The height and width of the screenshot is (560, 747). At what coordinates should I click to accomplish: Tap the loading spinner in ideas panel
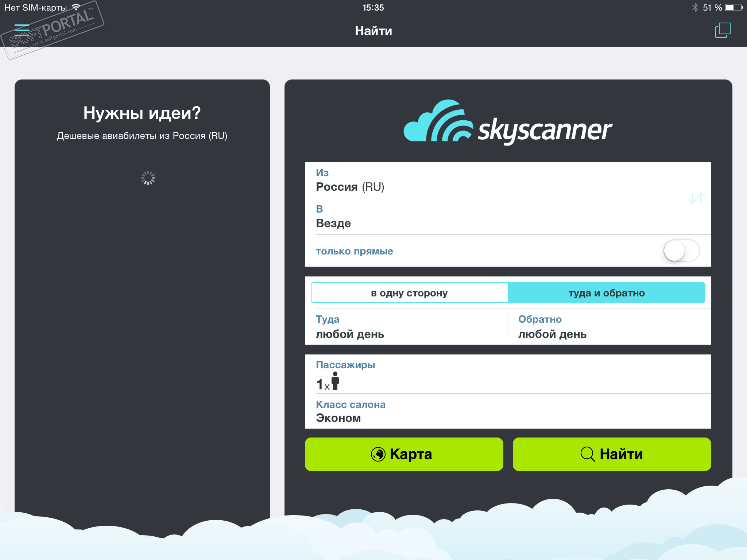click(148, 178)
